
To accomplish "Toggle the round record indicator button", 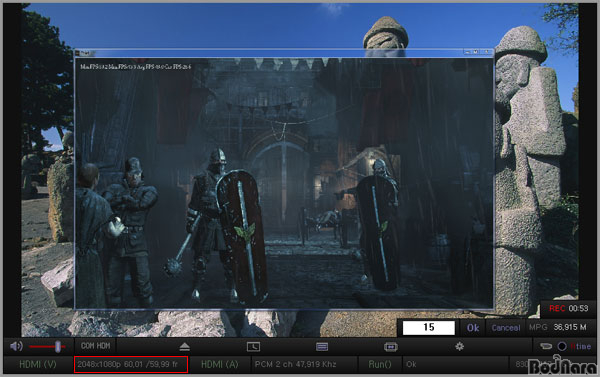I will pos(562,346).
